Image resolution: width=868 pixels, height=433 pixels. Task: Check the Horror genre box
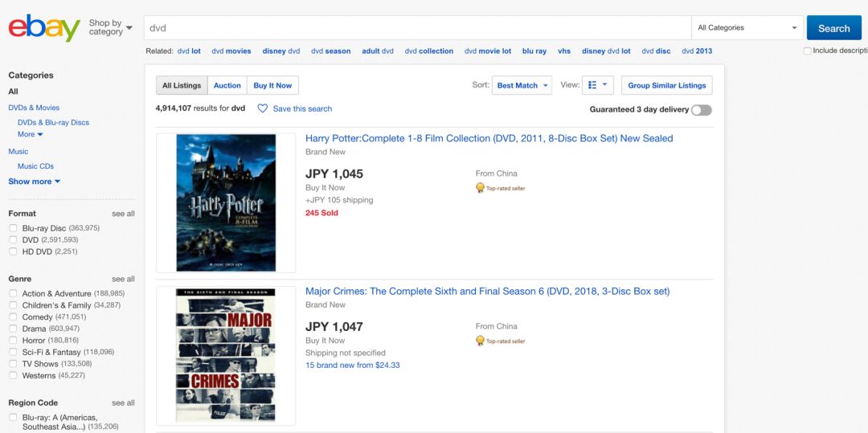13,340
